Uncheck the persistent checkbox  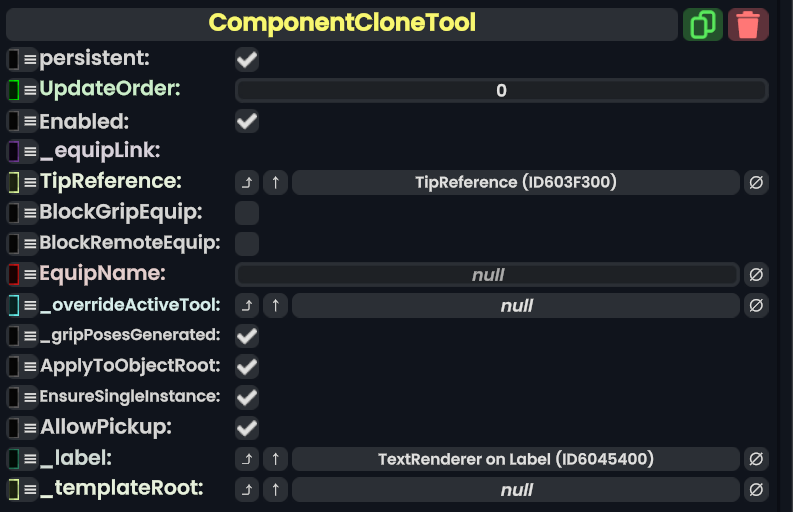[x=247, y=60]
